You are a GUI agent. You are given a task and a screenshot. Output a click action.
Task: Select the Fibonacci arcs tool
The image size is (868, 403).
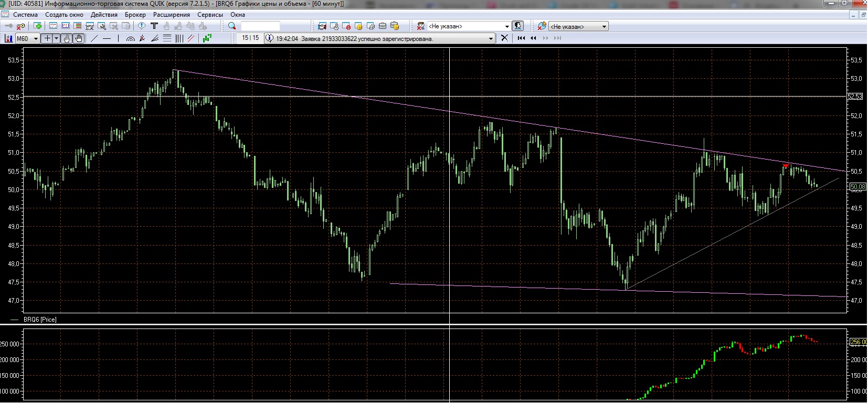[131, 38]
